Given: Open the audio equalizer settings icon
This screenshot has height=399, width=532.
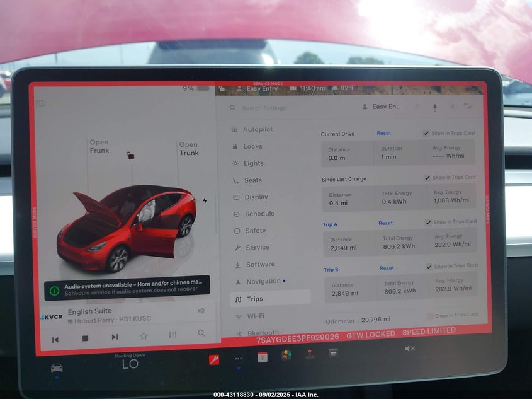Looking at the screenshot, I should 173,335.
